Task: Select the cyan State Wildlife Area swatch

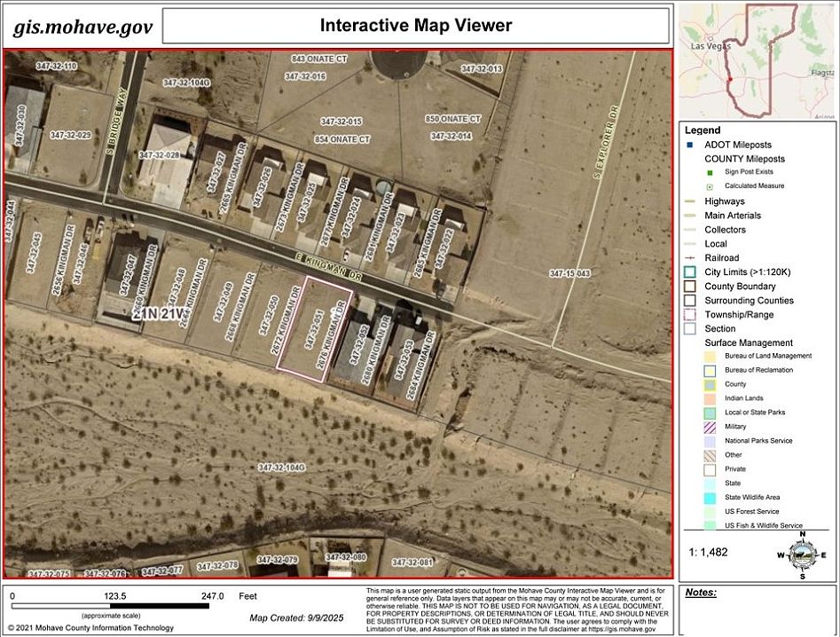Action: point(709,498)
